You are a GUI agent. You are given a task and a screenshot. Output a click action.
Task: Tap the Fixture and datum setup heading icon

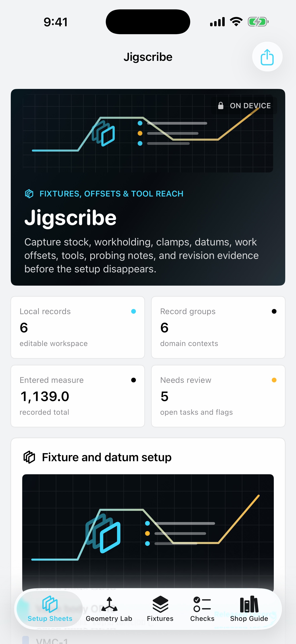tap(29, 457)
